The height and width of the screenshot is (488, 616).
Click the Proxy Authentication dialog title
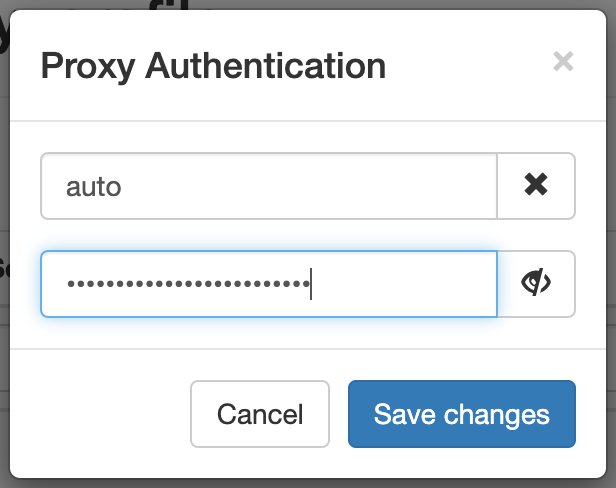(x=213, y=66)
